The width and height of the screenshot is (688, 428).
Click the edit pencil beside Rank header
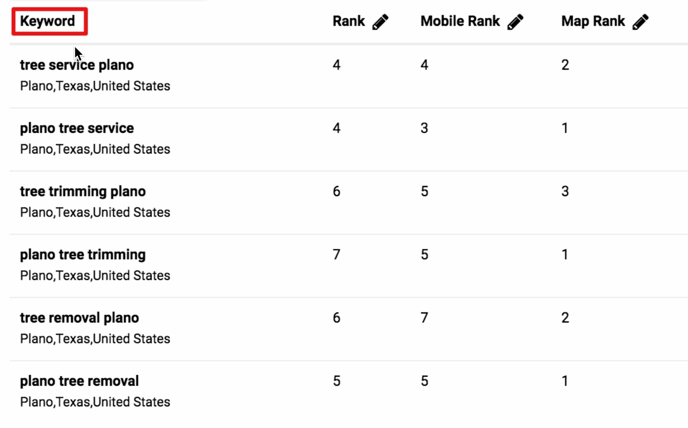tap(380, 22)
